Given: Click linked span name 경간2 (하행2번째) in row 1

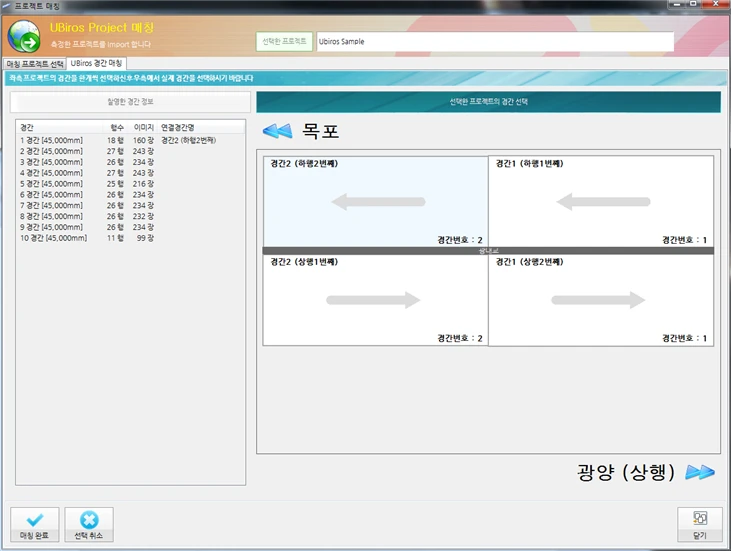Looking at the screenshot, I should click(188, 140).
